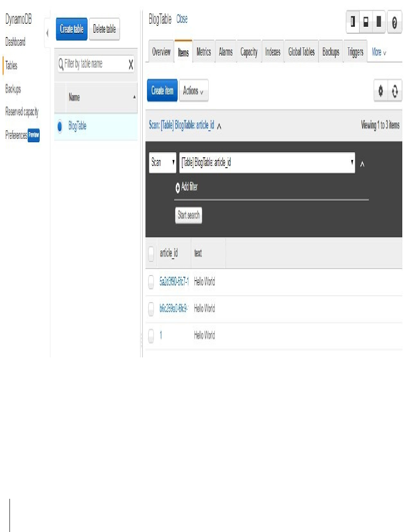Open Preferences in the sidebar

(16, 135)
